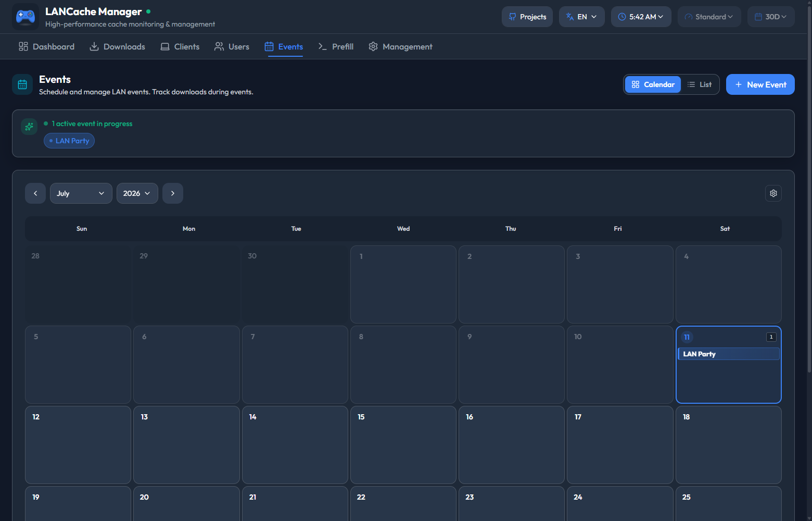Select the July 15 calendar cell
The height and width of the screenshot is (521, 812).
pyautogui.click(x=403, y=445)
